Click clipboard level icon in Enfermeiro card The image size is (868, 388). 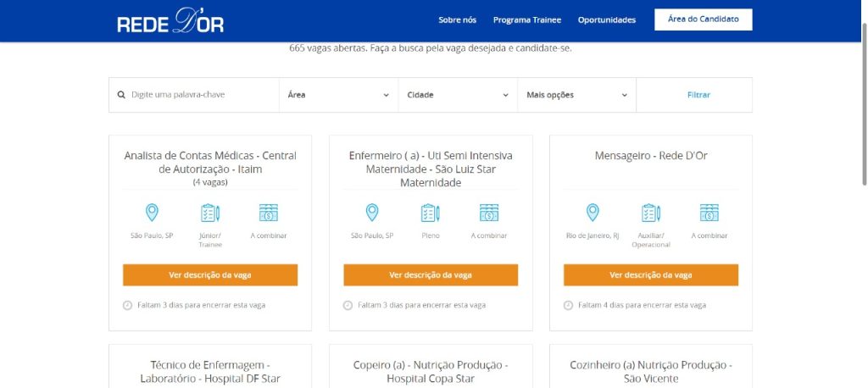pos(431,213)
